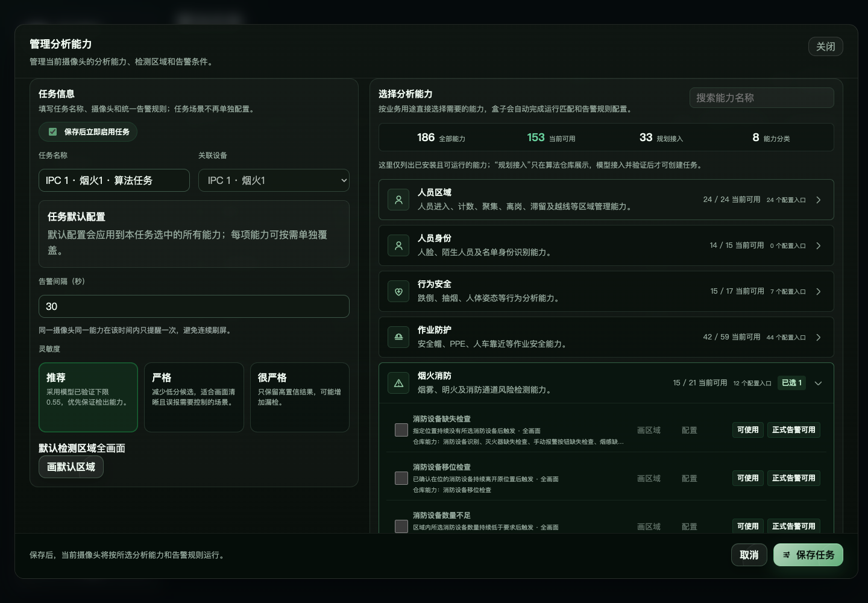Click 配置 for 消防设备移位检查
This screenshot has width=868, height=603.
point(690,478)
